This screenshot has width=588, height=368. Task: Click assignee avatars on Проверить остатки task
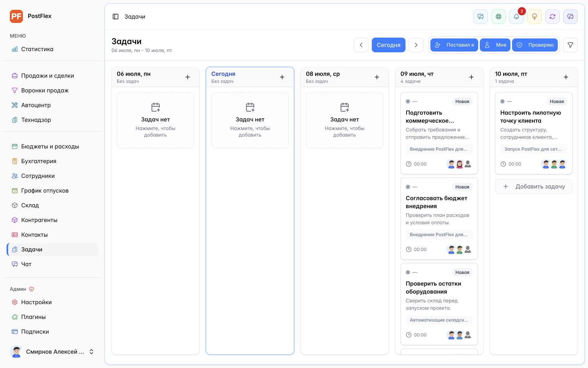(460, 335)
